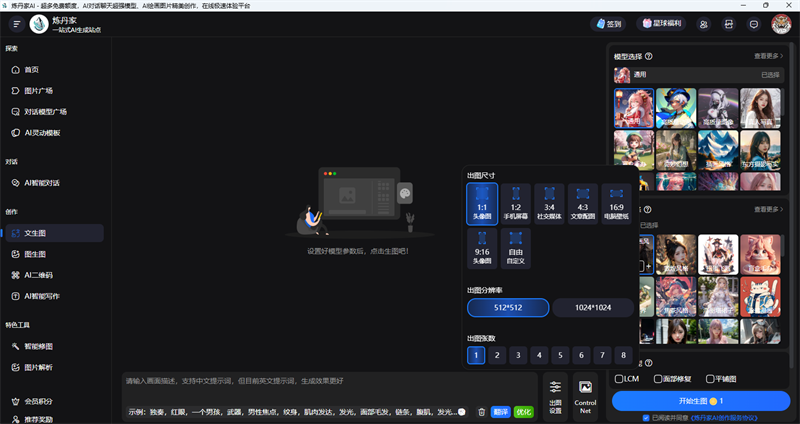800x424 pixels.
Task: Expand 查看更多 in the lower style panel
Action: click(x=768, y=209)
